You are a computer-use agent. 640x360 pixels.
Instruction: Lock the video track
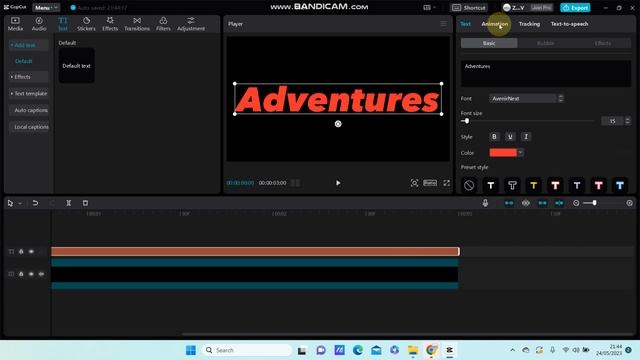pyautogui.click(x=21, y=274)
